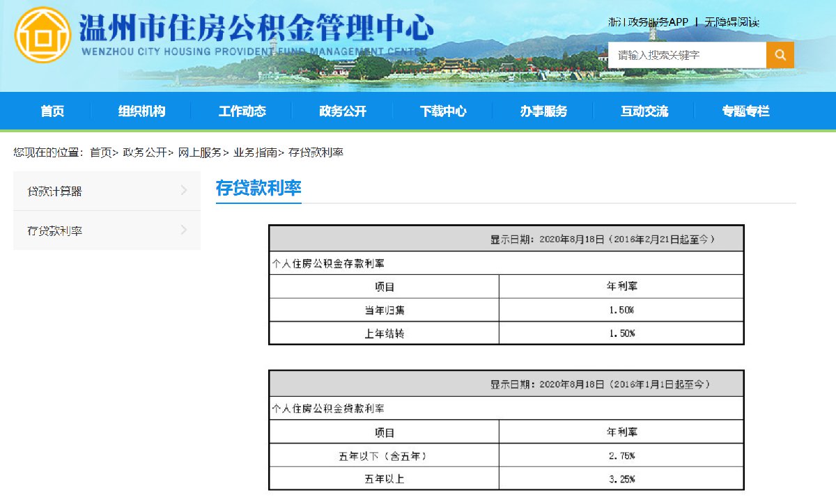The image size is (836, 504).
Task: Open the 下载中心 navigation item
Action: [442, 111]
